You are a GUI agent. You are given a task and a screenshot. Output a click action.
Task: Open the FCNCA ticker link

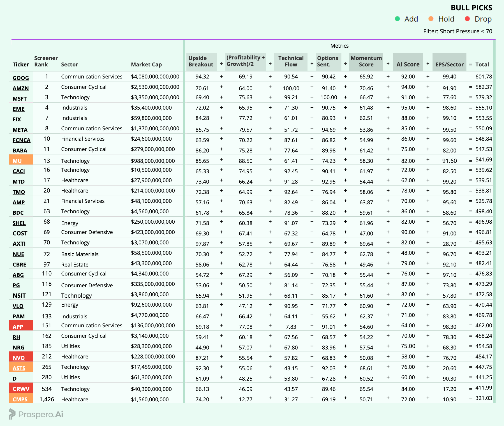coord(22,140)
